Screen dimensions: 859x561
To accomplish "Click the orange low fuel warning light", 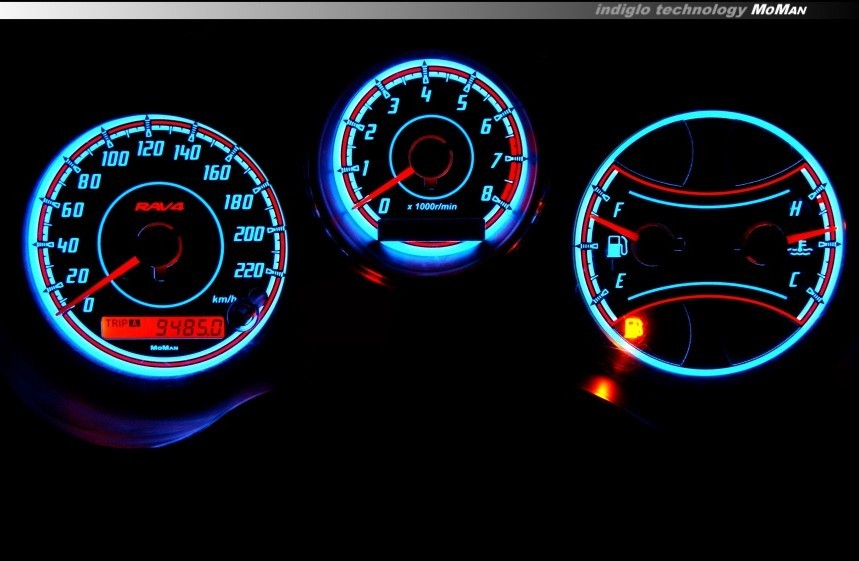I will point(632,326).
